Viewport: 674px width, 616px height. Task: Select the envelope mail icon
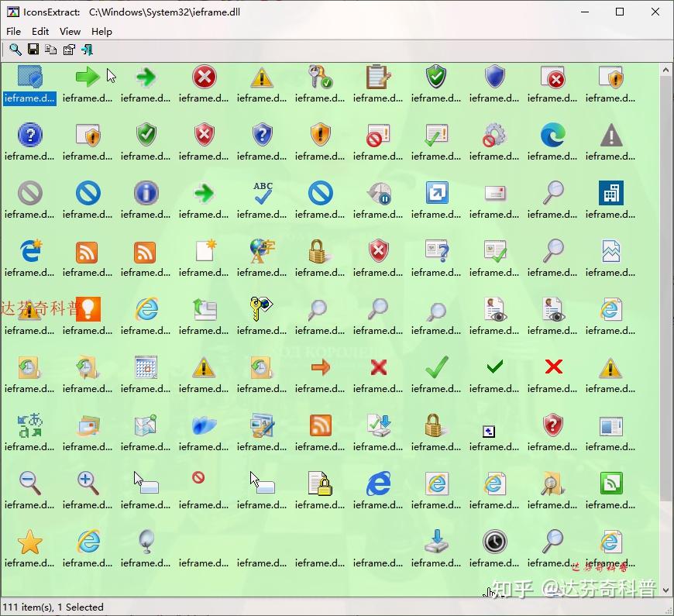click(494, 194)
